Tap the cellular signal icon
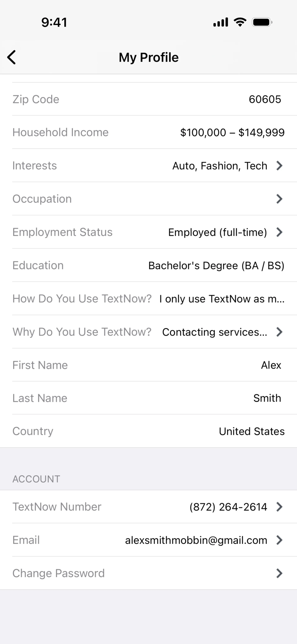Screen dimensions: 297x644 (220, 22)
